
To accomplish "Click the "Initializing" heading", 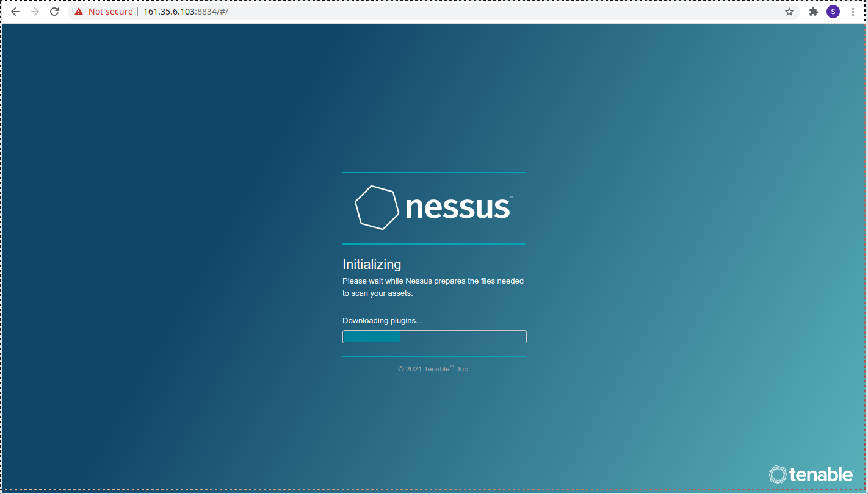I will click(x=372, y=265).
